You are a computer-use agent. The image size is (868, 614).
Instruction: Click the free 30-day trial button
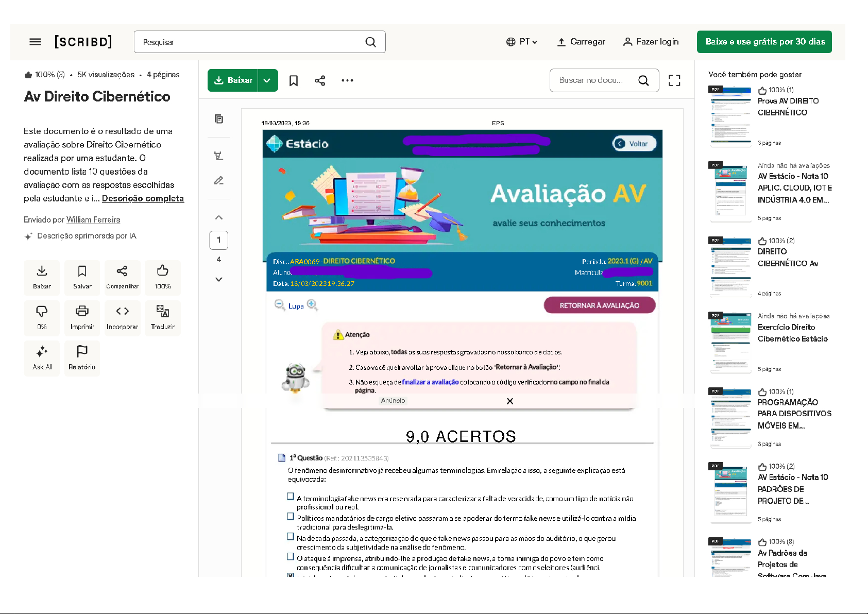(x=764, y=42)
